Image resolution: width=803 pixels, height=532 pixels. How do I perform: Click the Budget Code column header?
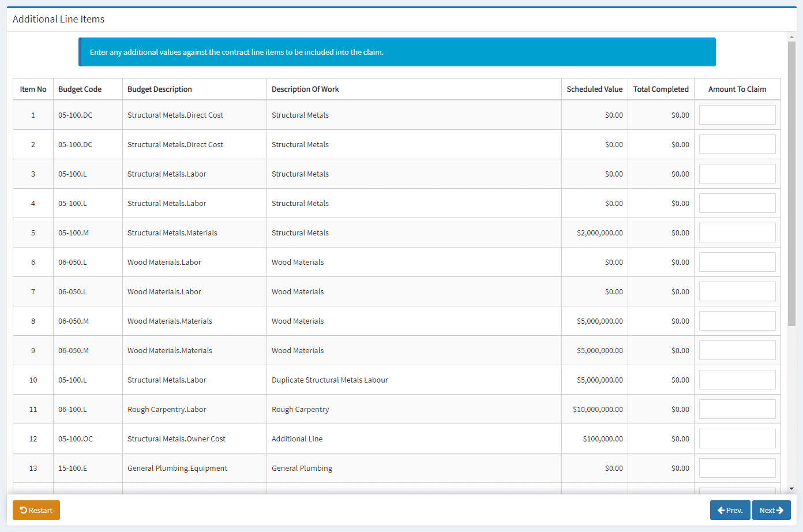[79, 89]
